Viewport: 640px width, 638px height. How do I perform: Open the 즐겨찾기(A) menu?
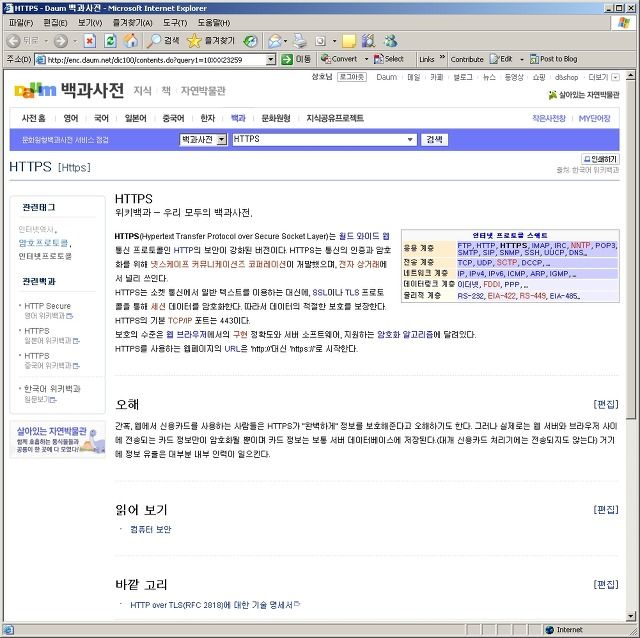coord(132,23)
